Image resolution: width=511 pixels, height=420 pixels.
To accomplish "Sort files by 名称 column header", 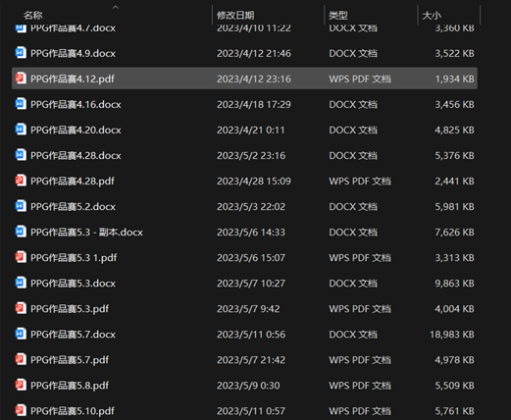I will point(33,15).
